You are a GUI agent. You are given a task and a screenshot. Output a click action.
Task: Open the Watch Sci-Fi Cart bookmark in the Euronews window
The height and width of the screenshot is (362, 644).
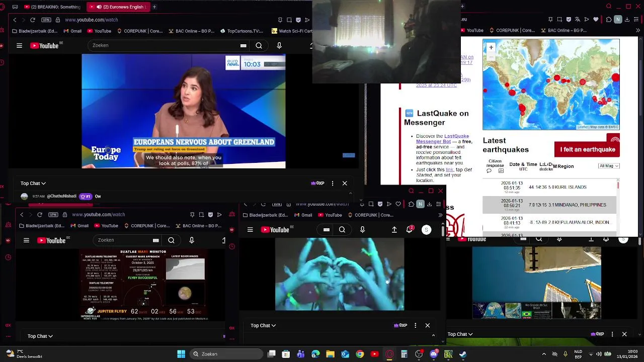tap(292, 31)
